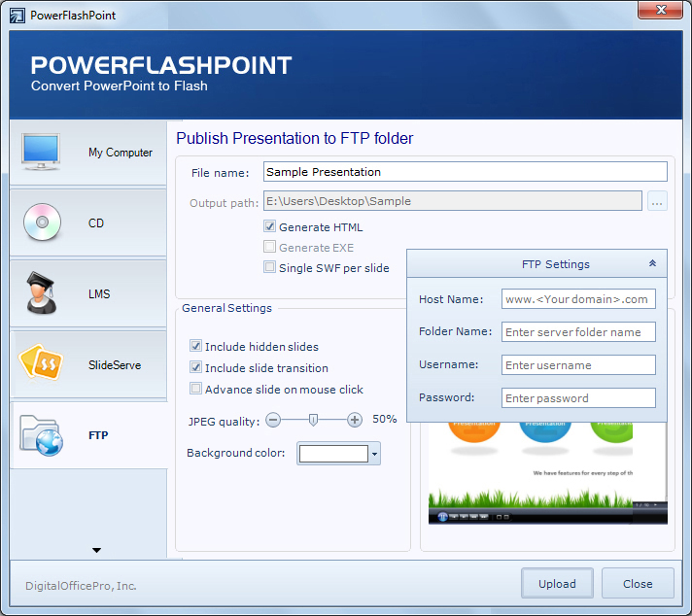The image size is (692, 616).
Task: Select the FTP tab label
Action: click(x=98, y=435)
